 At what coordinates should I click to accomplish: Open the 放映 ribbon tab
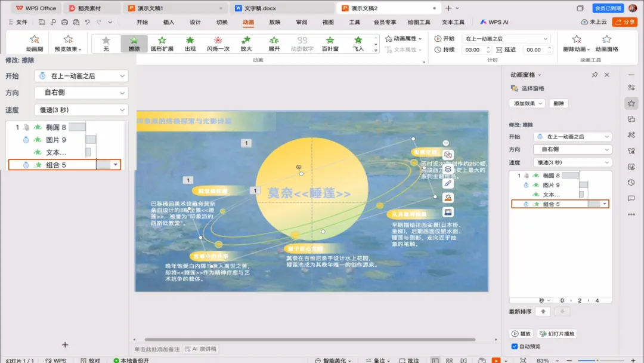click(275, 22)
